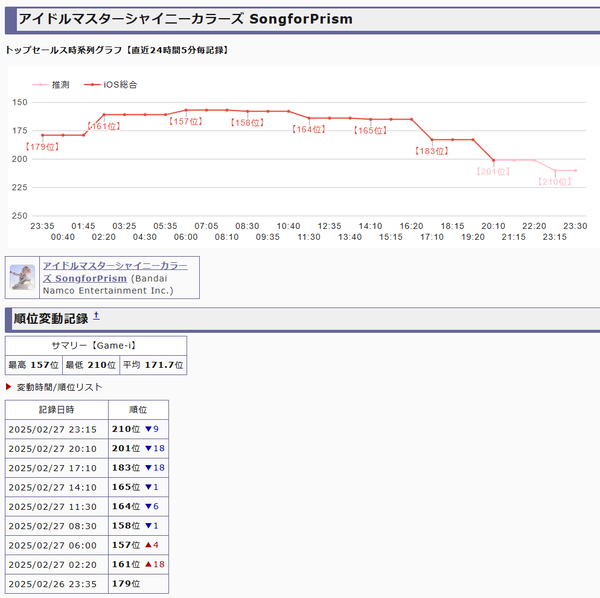Select the 164位 ▼6 rank cell
Viewport: 600px width, 598px height.
click(139, 507)
